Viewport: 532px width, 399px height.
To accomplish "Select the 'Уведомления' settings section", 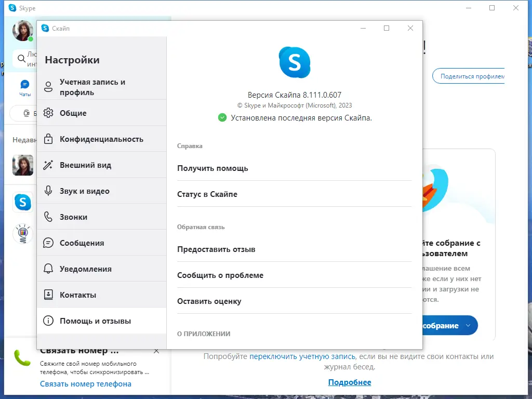I will point(101,269).
